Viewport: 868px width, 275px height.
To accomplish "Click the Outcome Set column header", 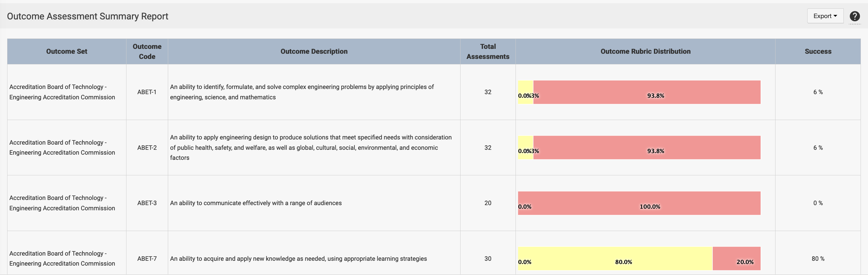I will click(x=66, y=51).
